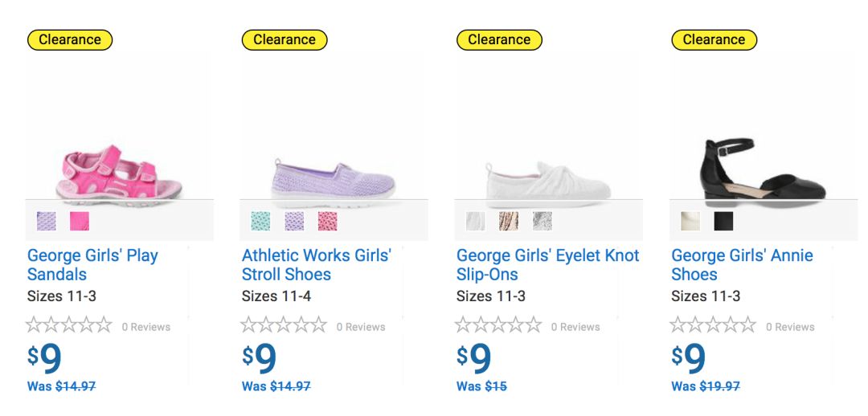Click the black ankle-strap shoe image
The width and height of the screenshot is (868, 416).
click(x=763, y=173)
